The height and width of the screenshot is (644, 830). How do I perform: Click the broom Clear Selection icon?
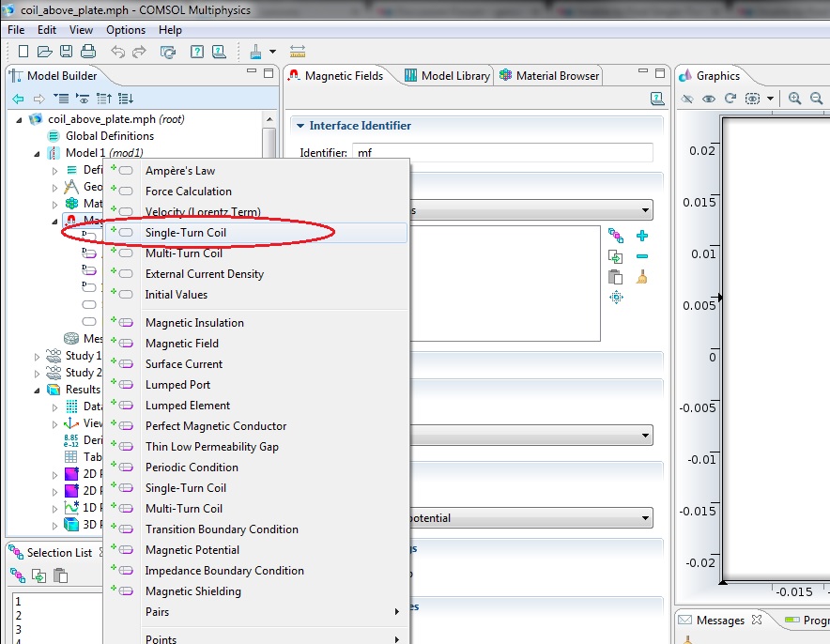click(x=642, y=277)
